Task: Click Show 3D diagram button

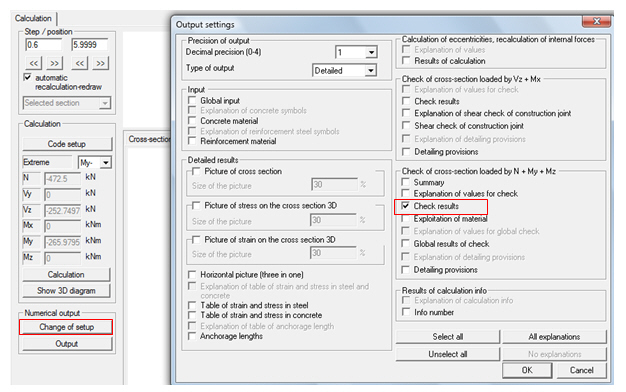Action: (x=66, y=291)
